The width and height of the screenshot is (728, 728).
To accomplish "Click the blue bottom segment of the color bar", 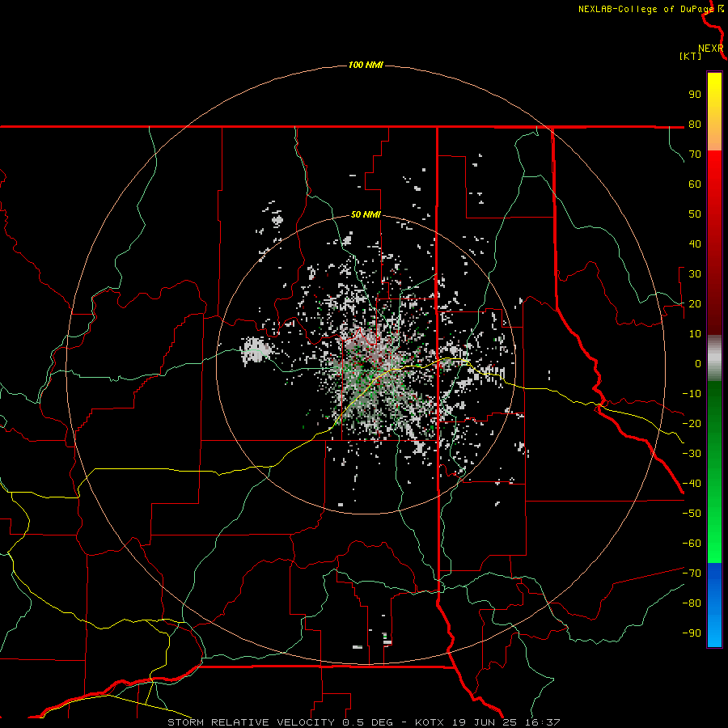I will coord(714,605).
